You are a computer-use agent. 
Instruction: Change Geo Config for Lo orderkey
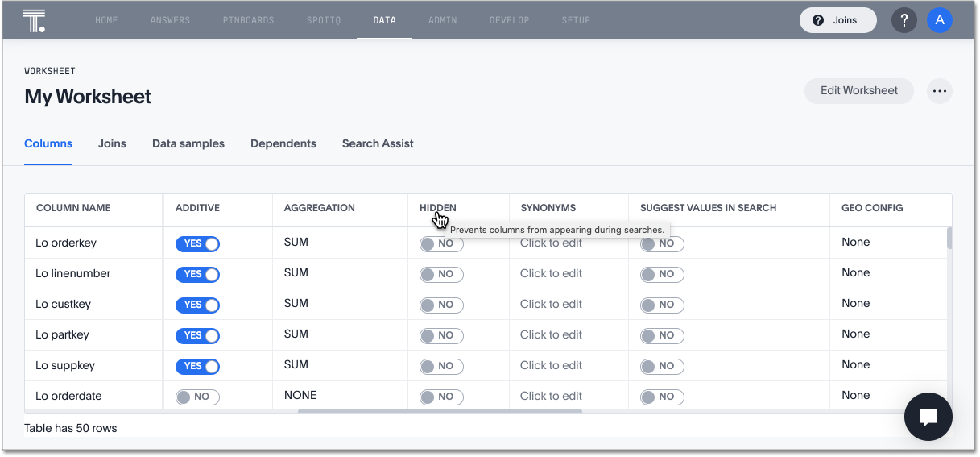pos(855,243)
